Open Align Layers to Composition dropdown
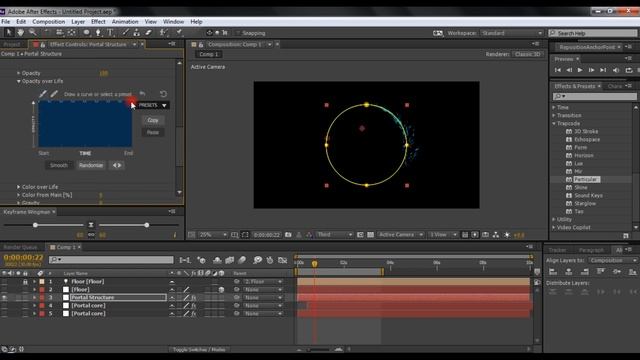The image size is (640, 360). (612, 260)
